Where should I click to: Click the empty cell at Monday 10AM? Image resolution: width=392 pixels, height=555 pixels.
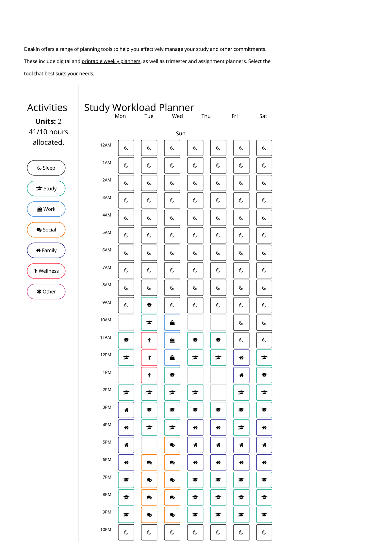tap(126, 323)
